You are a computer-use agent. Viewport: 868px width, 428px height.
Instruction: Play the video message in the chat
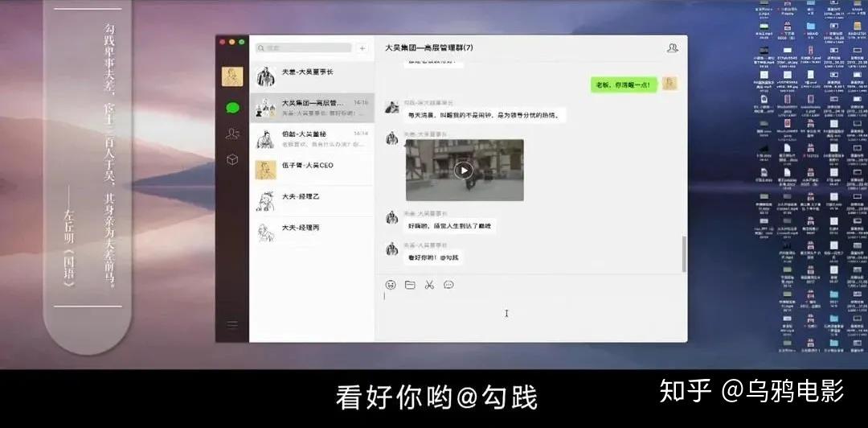pyautogui.click(x=464, y=171)
